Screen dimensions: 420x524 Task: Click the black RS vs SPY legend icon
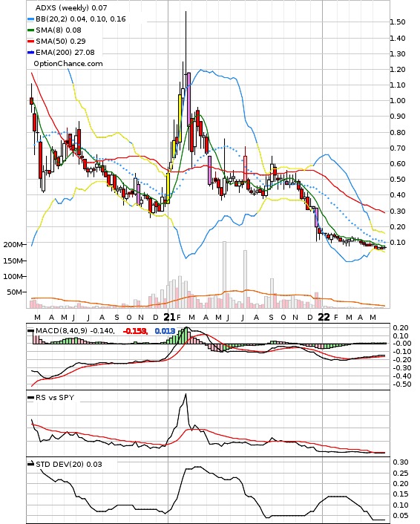point(30,398)
